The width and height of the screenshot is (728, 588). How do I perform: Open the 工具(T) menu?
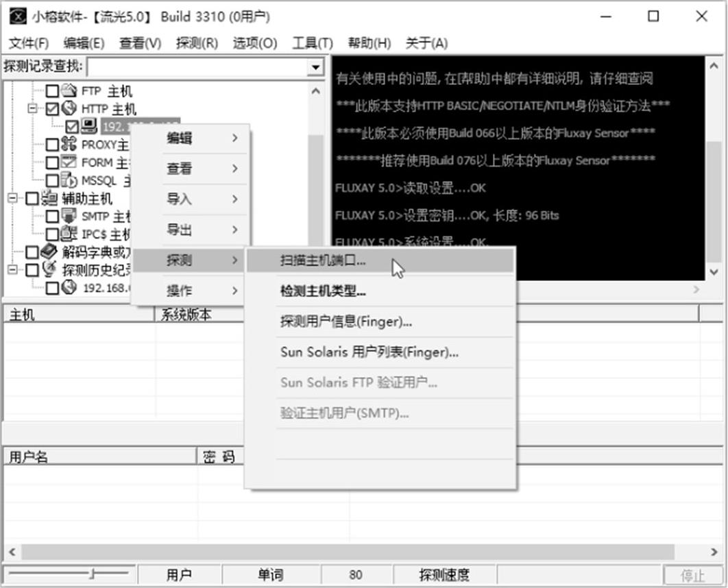coord(313,43)
